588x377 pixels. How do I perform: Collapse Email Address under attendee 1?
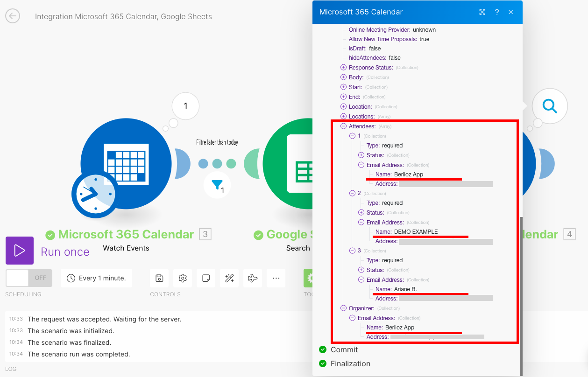361,165
